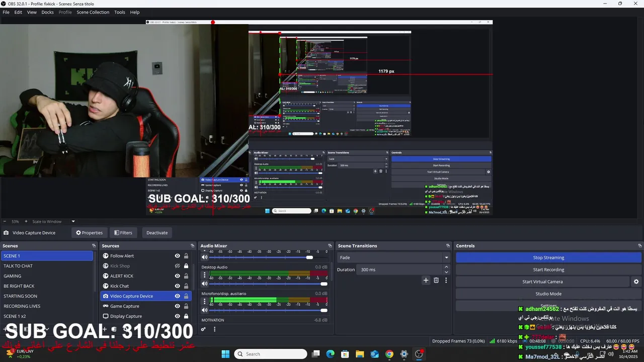Viewport: 644px width, 362px height.
Task: Open source Properties button
Action: 89,233
